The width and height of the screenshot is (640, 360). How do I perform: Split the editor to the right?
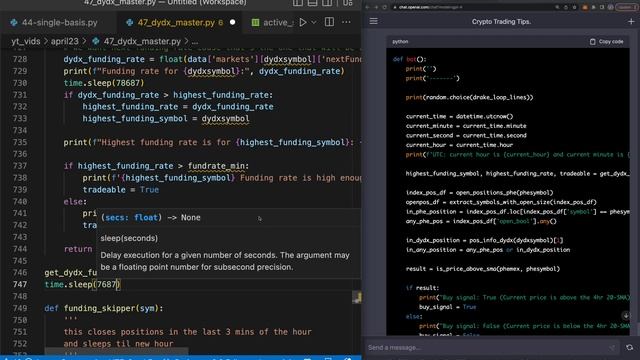point(329,22)
